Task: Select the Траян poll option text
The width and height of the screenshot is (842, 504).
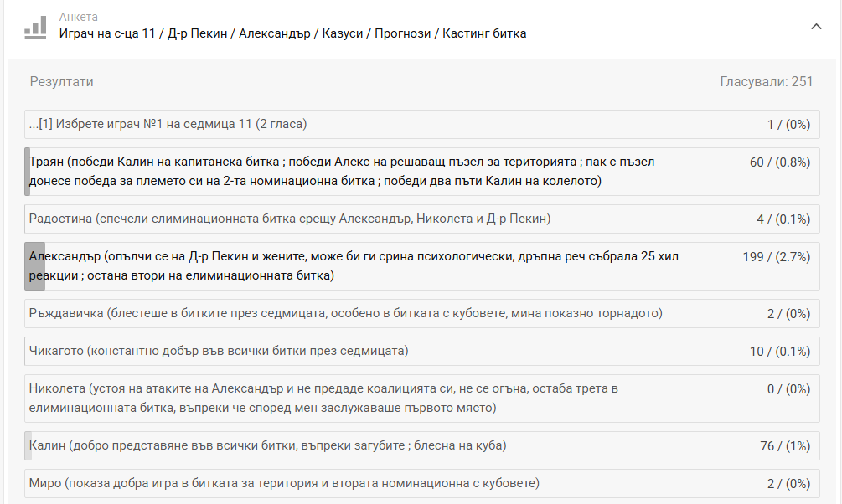Action: click(342, 171)
